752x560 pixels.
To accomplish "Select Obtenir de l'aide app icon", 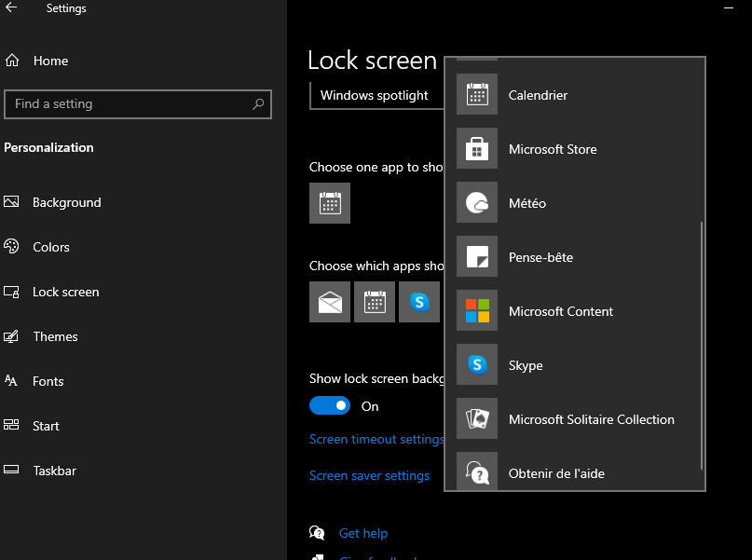I will coord(477,472).
